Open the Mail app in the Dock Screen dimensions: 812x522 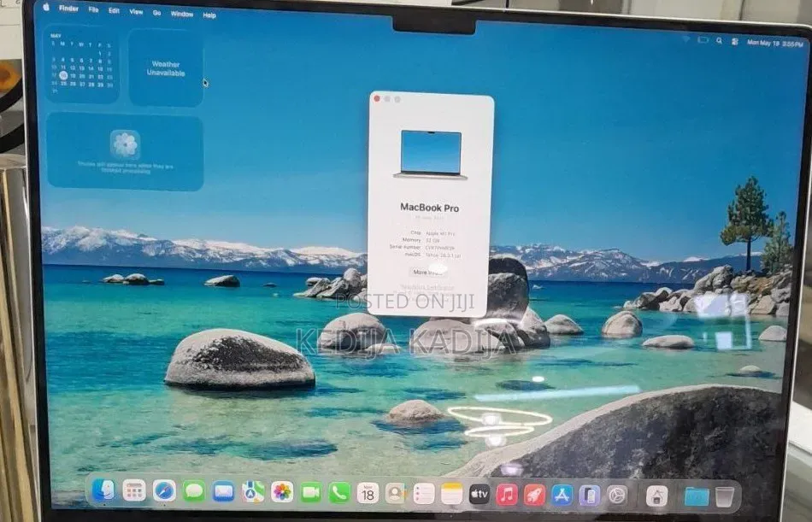point(224,491)
